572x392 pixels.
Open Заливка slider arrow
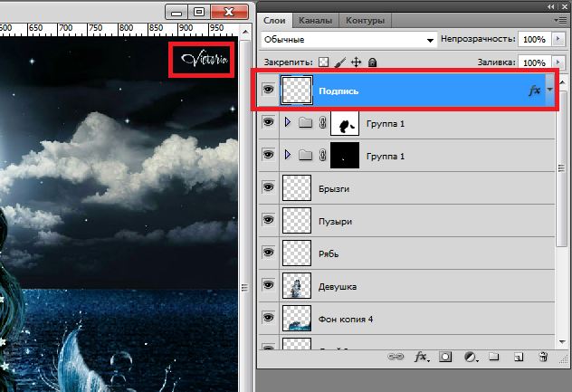pos(558,62)
